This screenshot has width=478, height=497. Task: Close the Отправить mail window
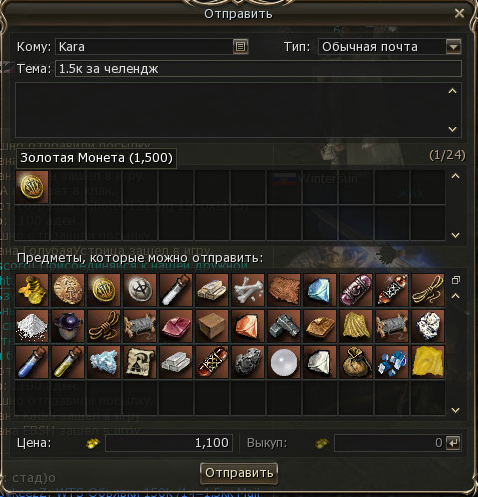click(x=459, y=13)
